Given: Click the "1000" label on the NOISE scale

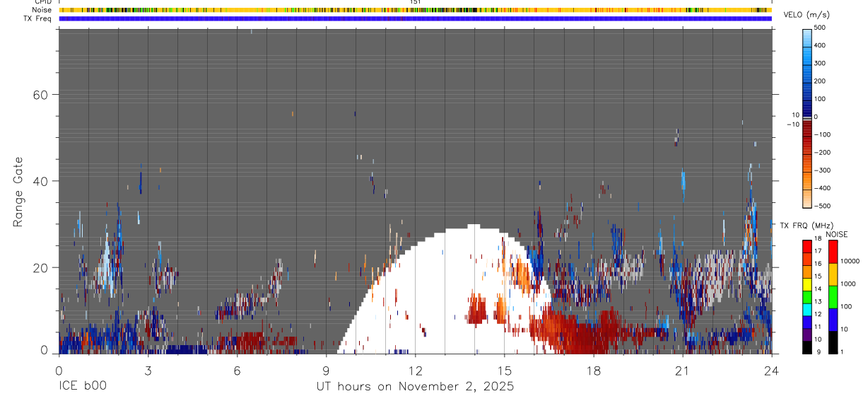Looking at the screenshot, I should click(848, 284).
